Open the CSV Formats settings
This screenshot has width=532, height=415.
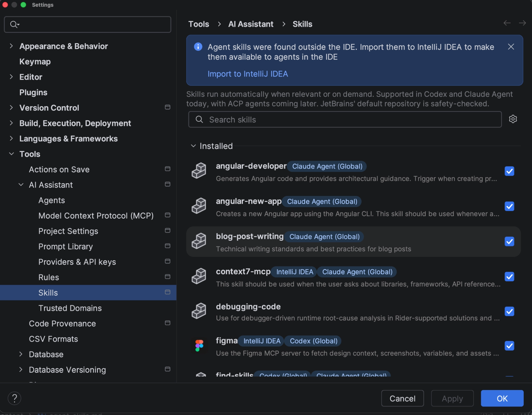click(x=53, y=339)
